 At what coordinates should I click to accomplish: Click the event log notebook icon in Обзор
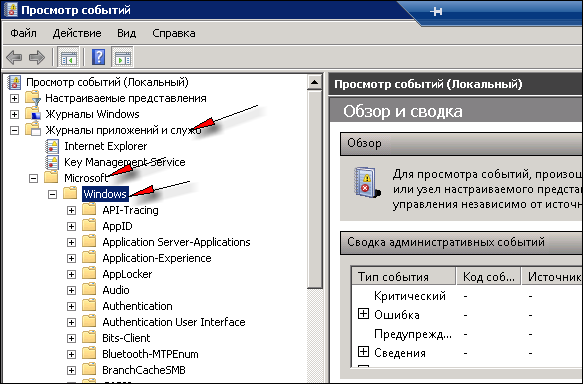point(367,183)
